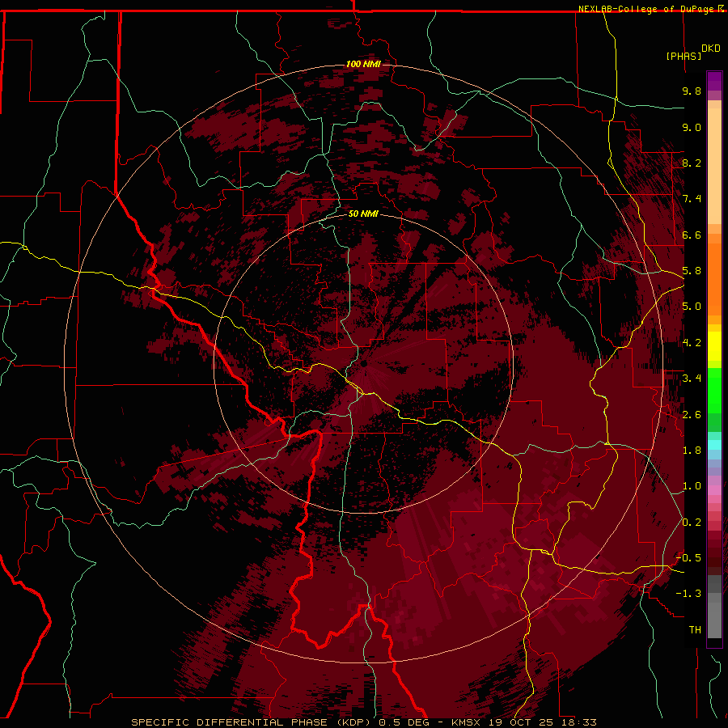Screen dimensions: 728x728
Task: Pick the gray segment of the color bar
Action: tap(714, 607)
